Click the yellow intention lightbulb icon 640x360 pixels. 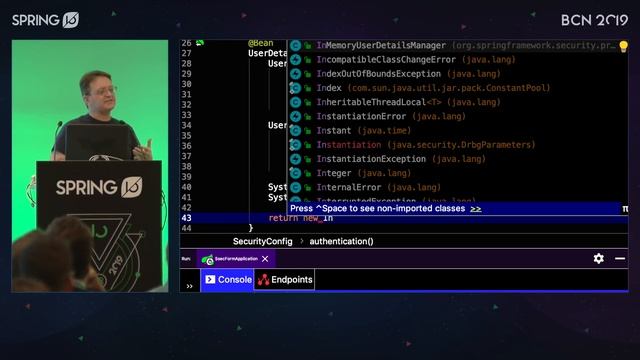(x=623, y=47)
